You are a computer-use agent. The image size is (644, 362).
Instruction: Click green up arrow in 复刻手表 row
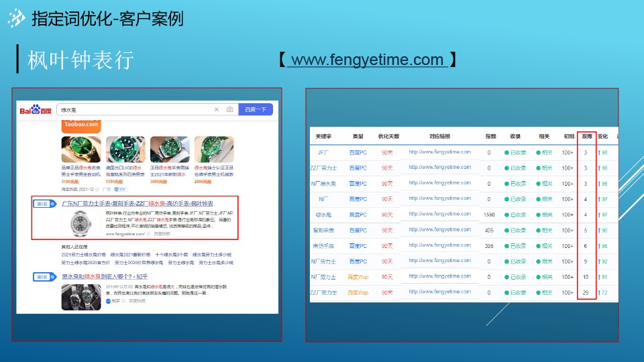coord(599,230)
